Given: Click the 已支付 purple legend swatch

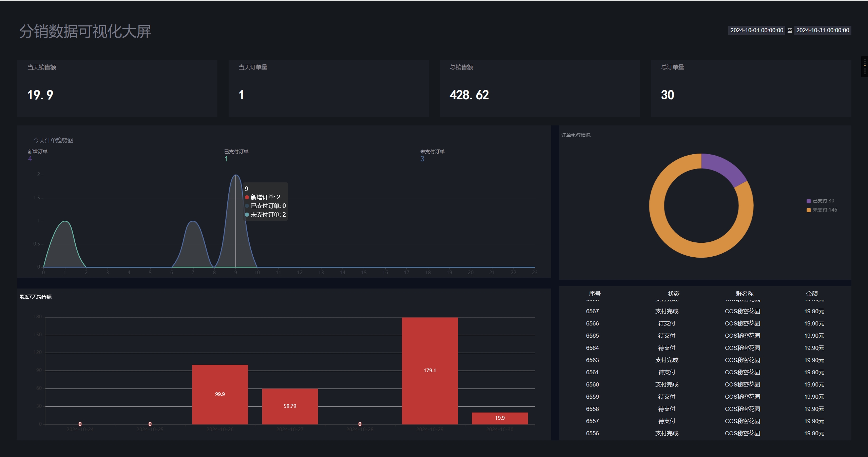Looking at the screenshot, I should point(809,201).
